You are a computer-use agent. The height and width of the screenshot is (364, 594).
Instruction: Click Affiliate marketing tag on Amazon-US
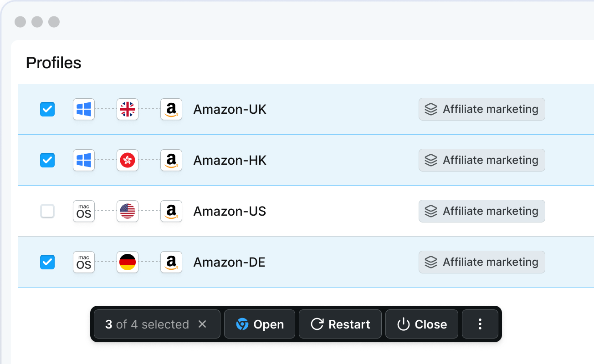pos(481,211)
